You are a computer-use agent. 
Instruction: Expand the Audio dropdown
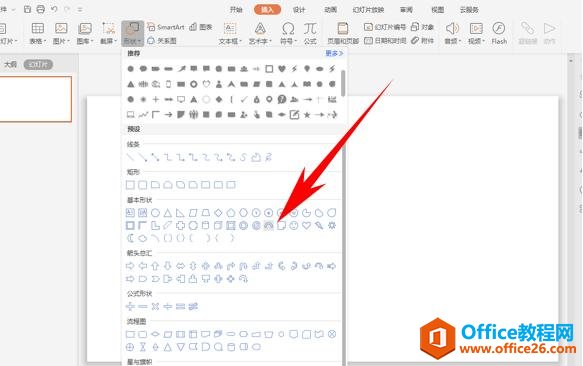452,33
